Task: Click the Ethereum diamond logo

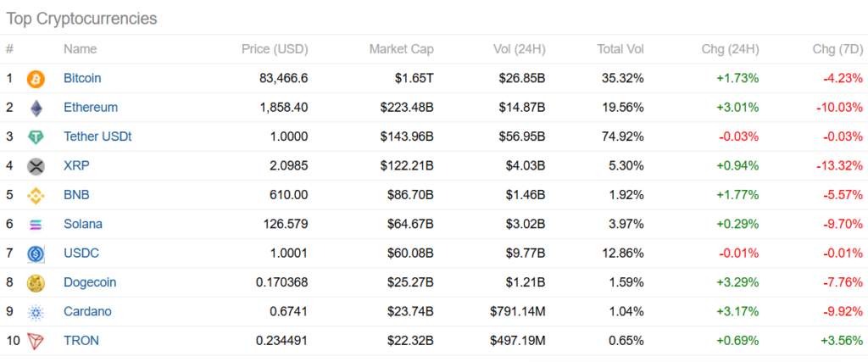Action: [x=36, y=108]
